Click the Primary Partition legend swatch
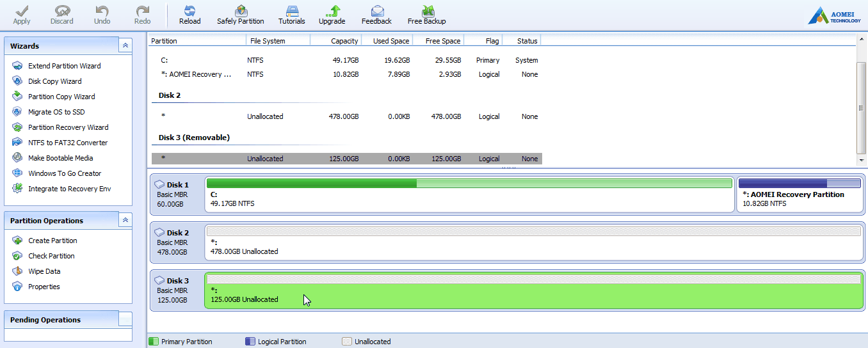Image resolution: width=868 pixels, height=348 pixels. [153, 342]
